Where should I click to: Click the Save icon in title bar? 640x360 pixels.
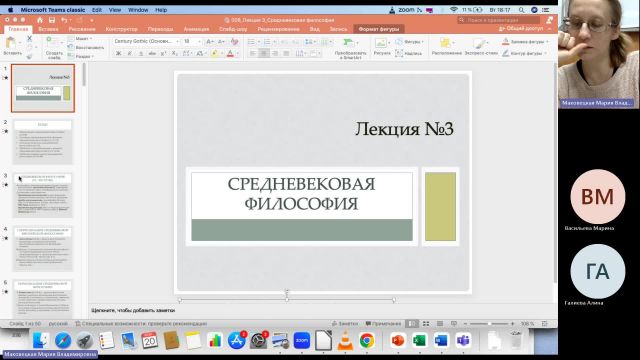52,20
